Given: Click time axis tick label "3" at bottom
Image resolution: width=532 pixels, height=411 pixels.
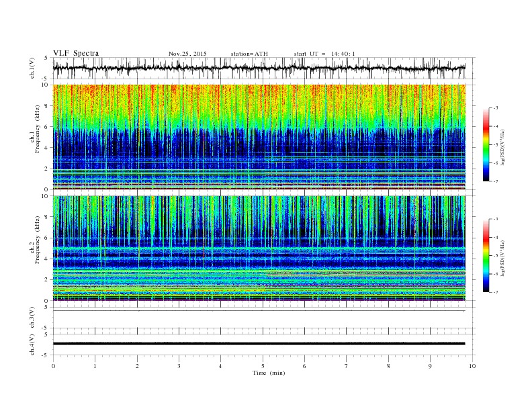Looking at the screenshot, I should pos(179,366).
